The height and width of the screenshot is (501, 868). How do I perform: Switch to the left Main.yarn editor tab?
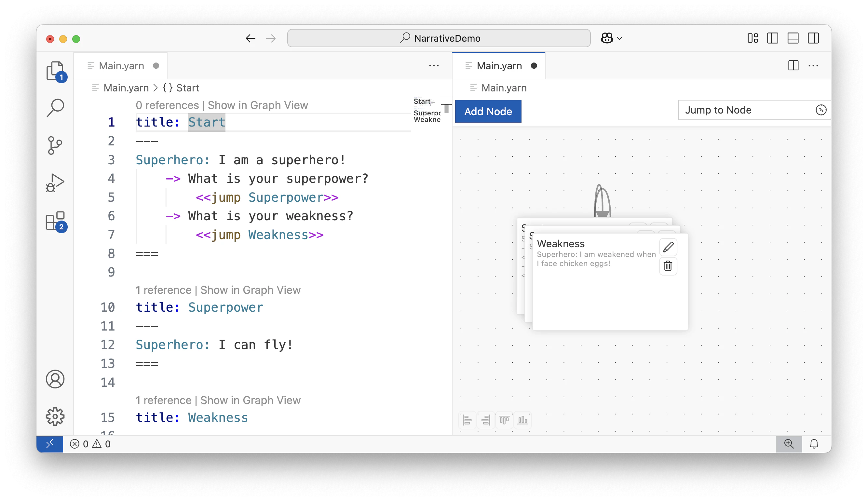[121, 66]
